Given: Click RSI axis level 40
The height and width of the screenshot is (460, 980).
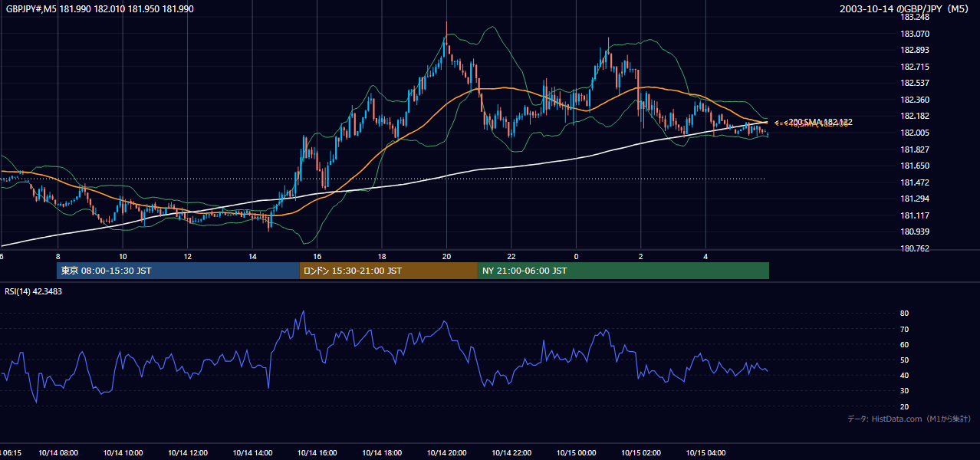Looking at the screenshot, I should [x=905, y=375].
